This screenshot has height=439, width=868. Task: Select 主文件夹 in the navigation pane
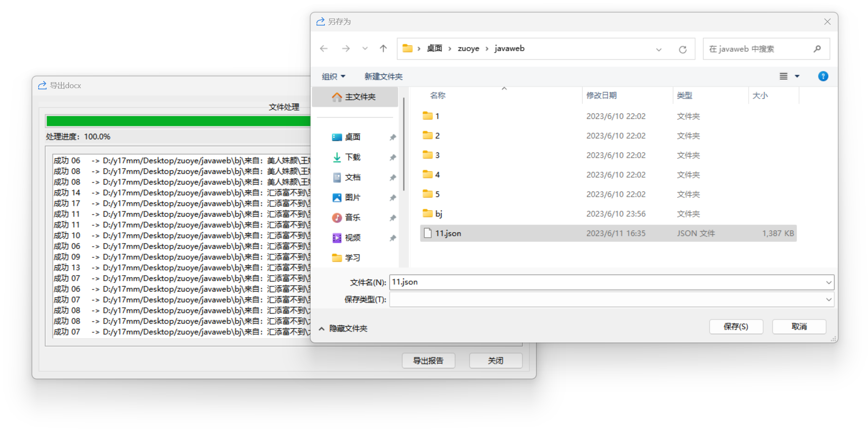[x=355, y=97]
